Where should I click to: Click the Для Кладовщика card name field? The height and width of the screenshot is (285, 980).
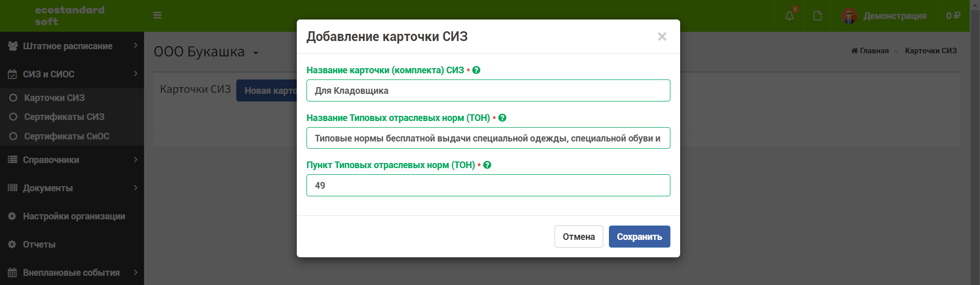tap(488, 91)
